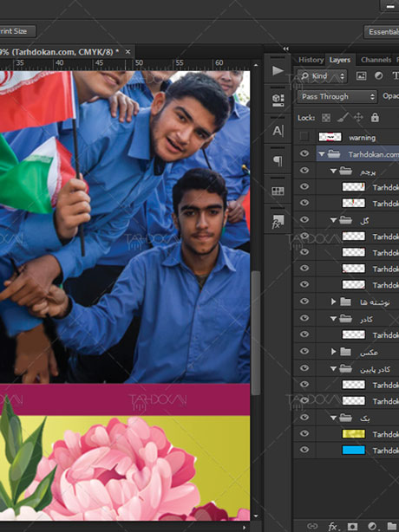Image resolution: width=399 pixels, height=532 pixels.
Task: Hide the Tarhdokan.com group visibility eye
Action: (304, 153)
